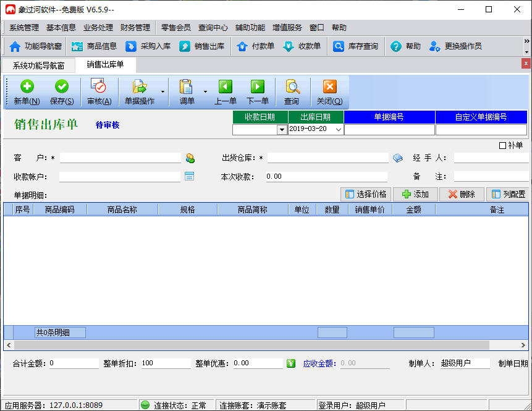Open the 收款日期 dropdown
The image size is (532, 411).
pos(282,130)
